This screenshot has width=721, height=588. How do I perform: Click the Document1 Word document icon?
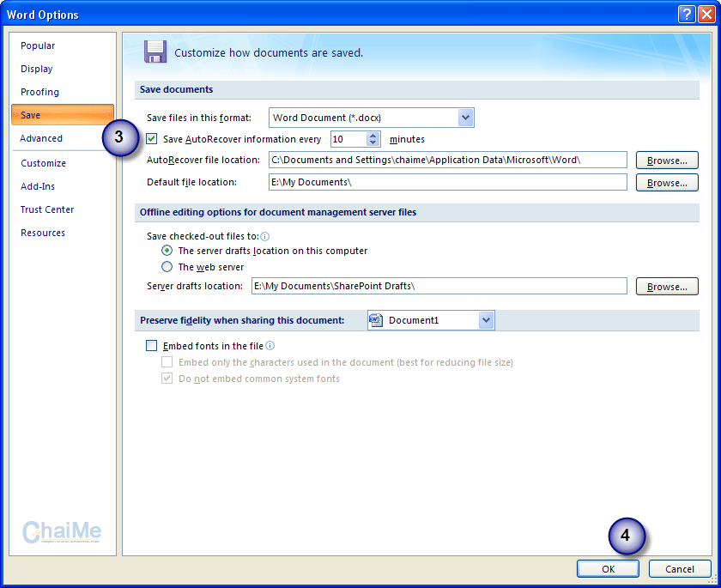click(375, 320)
